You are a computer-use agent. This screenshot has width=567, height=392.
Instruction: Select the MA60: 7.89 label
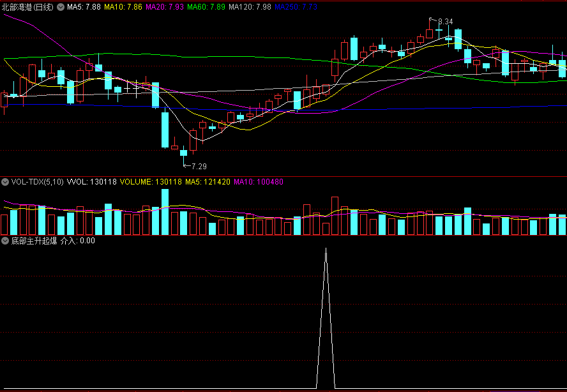pyautogui.click(x=206, y=7)
